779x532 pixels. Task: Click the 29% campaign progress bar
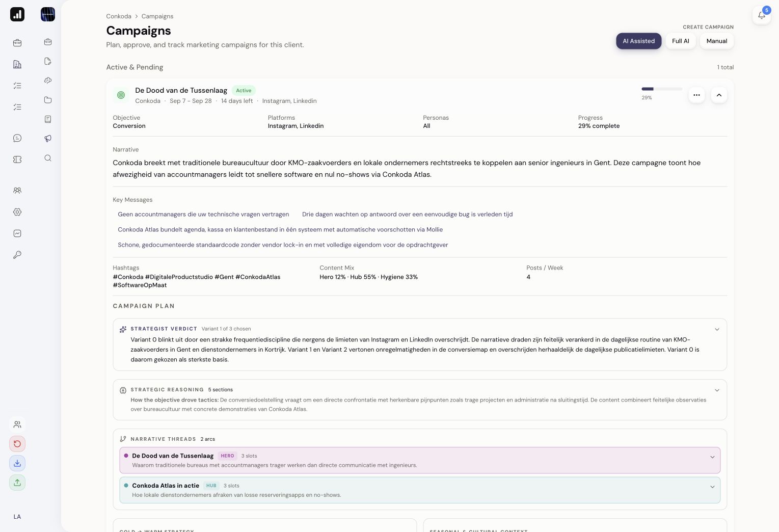662,89
